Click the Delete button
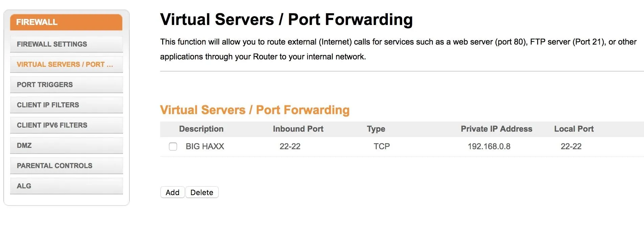The image size is (644, 239). click(x=202, y=192)
